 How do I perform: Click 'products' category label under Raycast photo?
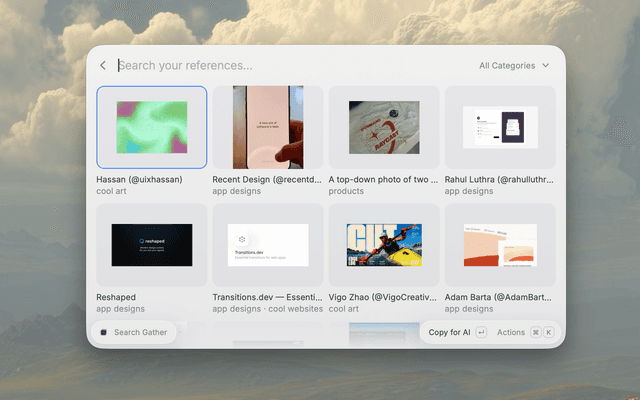coord(346,191)
